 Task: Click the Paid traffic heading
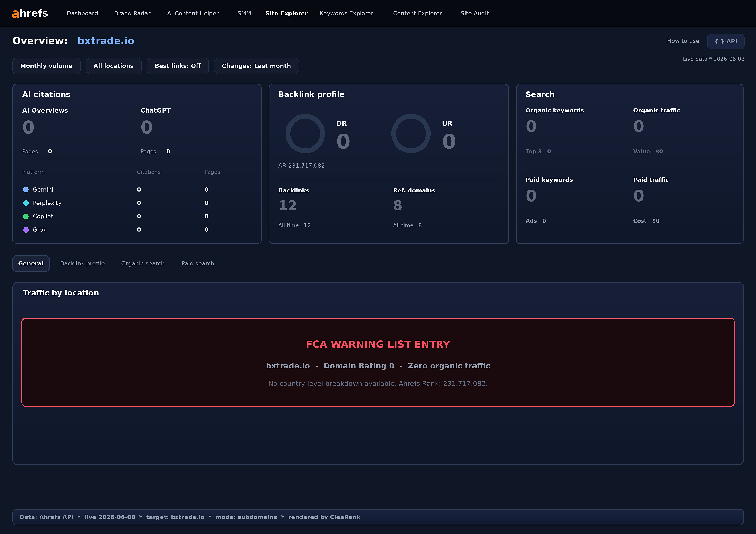(x=651, y=180)
